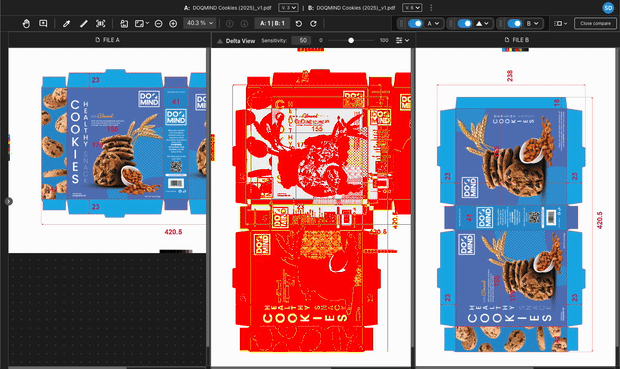
Task: Open the delta triangle panel dropdown
Action: pyautogui.click(x=483, y=23)
